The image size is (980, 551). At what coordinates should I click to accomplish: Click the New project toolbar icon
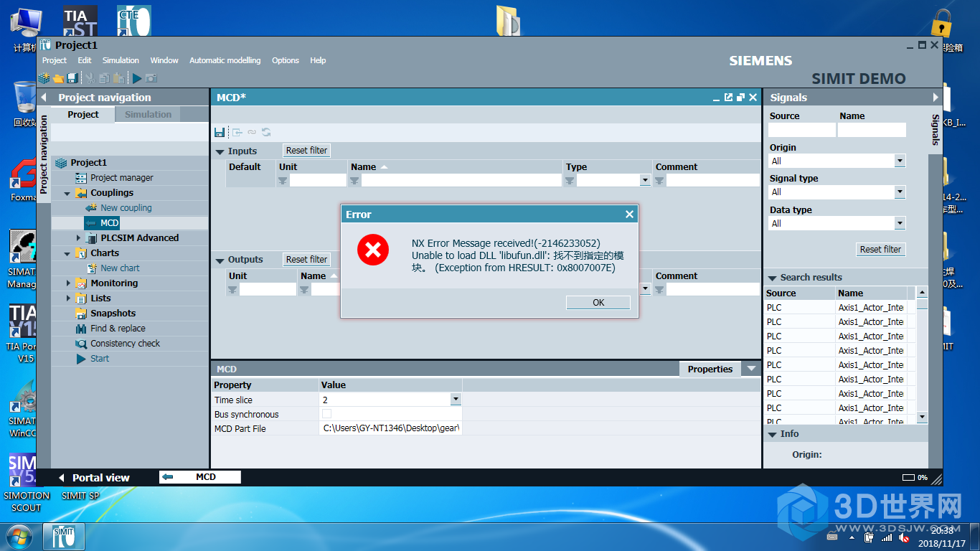point(44,78)
